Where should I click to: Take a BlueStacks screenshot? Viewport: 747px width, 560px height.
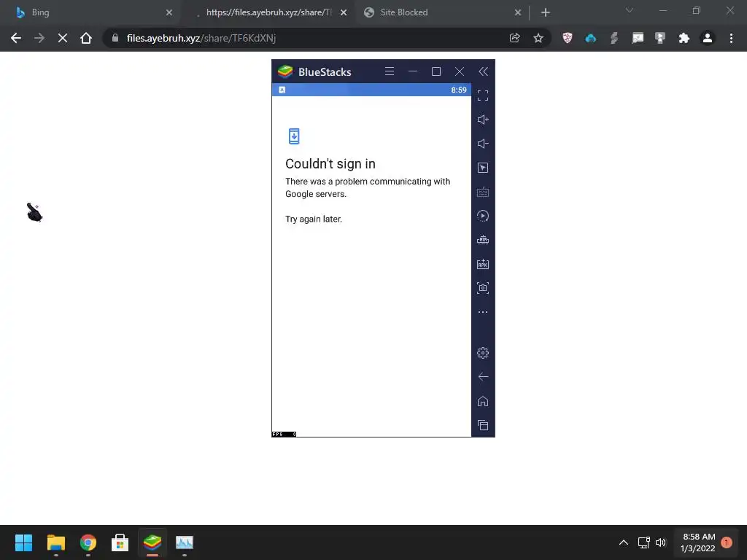tap(483, 287)
